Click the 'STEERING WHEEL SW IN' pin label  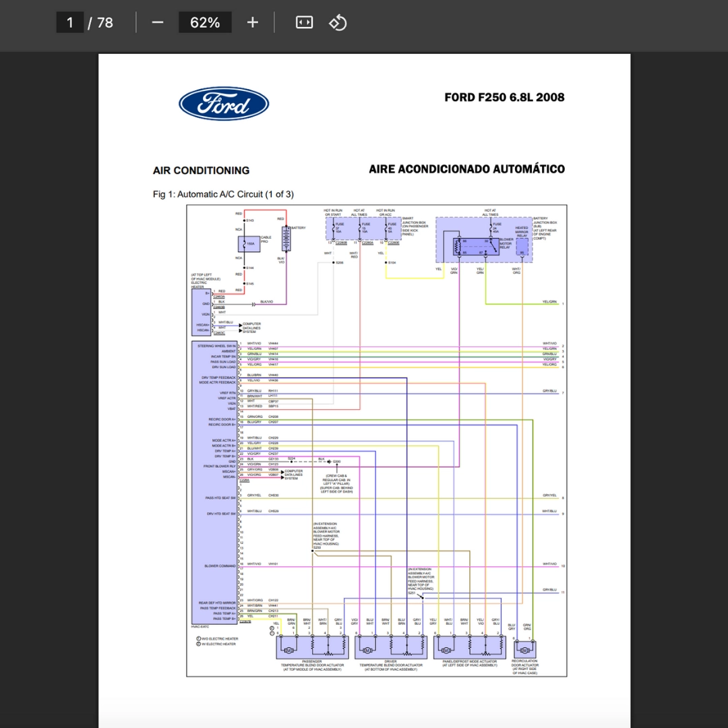(217, 346)
